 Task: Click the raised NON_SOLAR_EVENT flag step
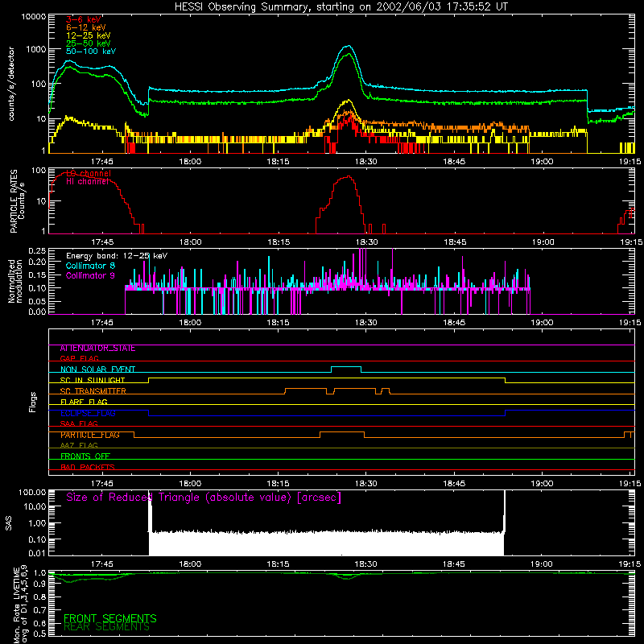click(x=346, y=367)
